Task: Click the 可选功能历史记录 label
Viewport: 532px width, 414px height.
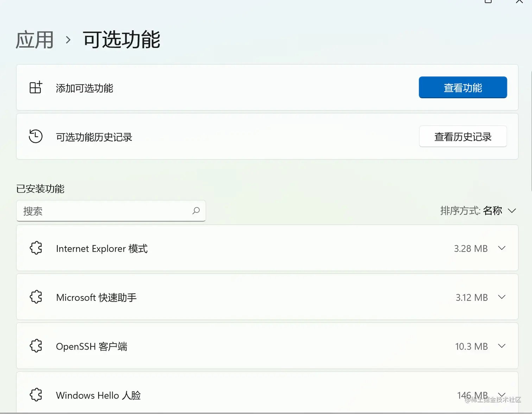Action: point(94,137)
